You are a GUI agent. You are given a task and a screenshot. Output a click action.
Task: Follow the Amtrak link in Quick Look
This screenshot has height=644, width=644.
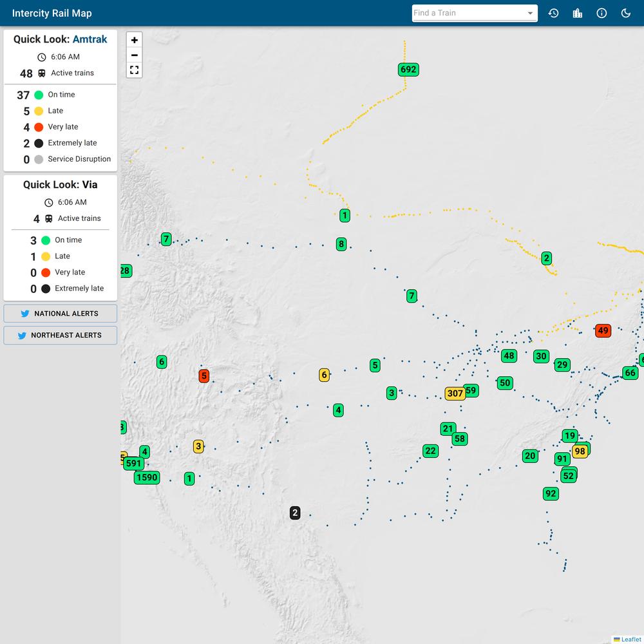tap(90, 39)
